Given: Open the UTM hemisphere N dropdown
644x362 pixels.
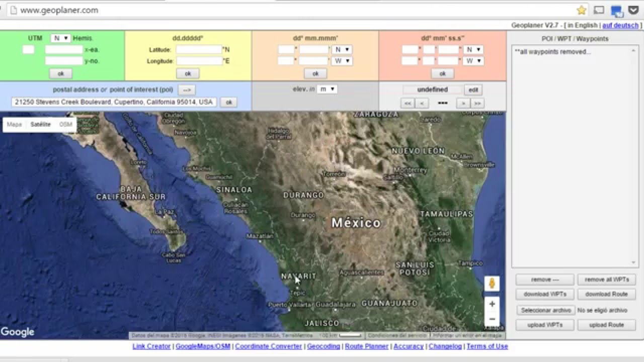Looking at the screenshot, I should pyautogui.click(x=60, y=38).
